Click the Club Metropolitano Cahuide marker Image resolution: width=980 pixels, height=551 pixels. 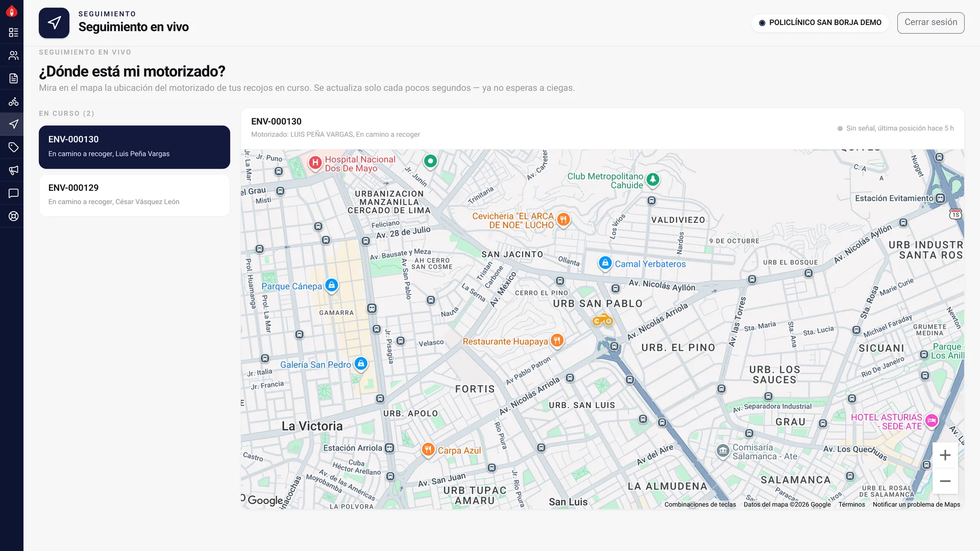[652, 180]
